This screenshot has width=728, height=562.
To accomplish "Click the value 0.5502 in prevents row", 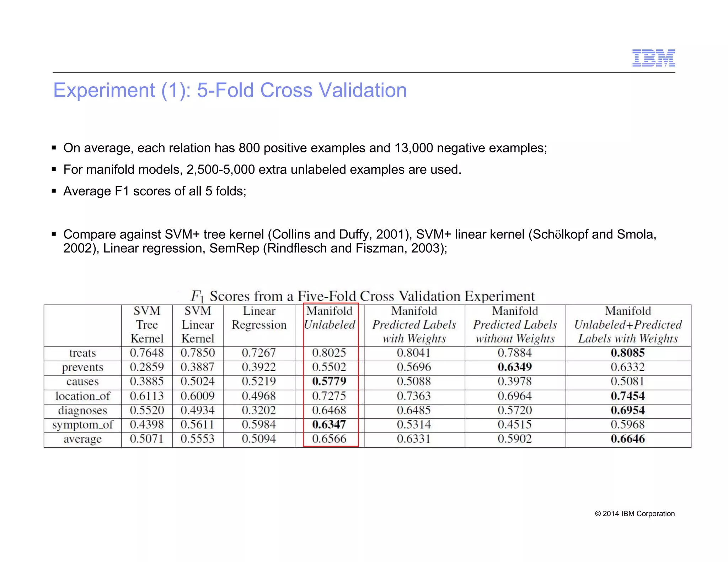I will tap(329, 367).
